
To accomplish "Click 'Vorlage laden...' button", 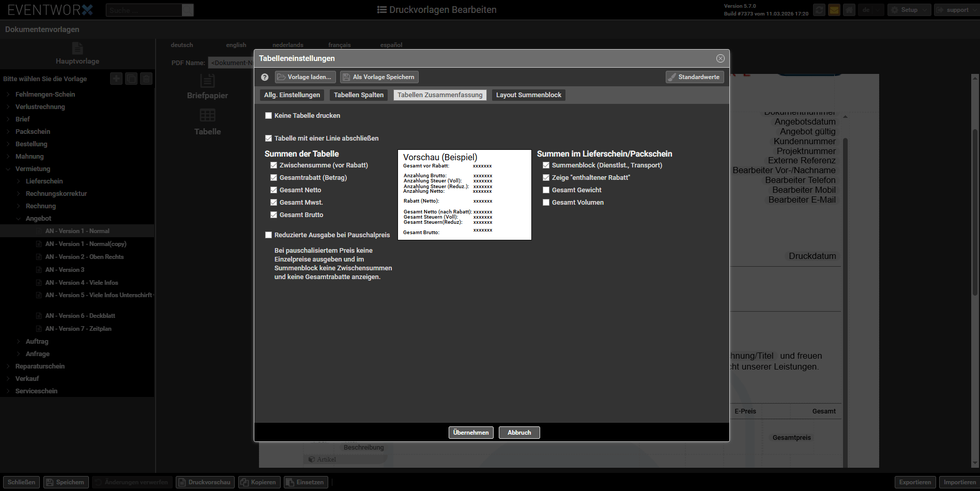I will coord(305,77).
